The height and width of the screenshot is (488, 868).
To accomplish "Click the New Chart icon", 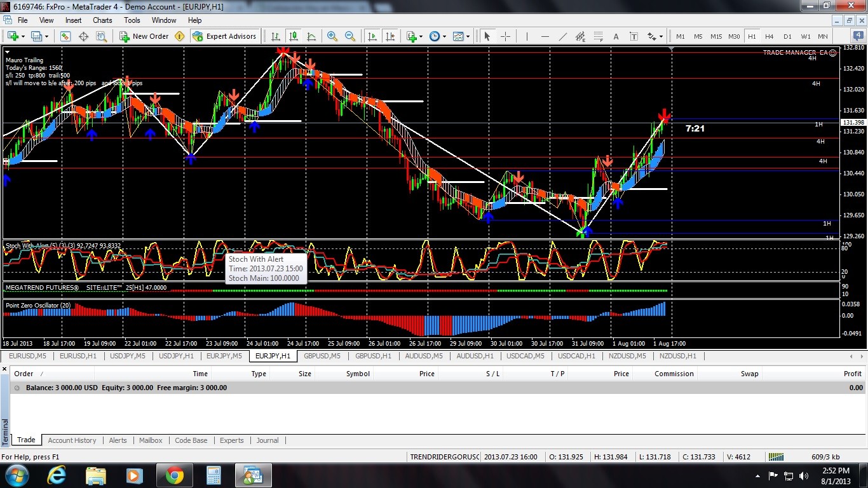I will pyautogui.click(x=13, y=36).
